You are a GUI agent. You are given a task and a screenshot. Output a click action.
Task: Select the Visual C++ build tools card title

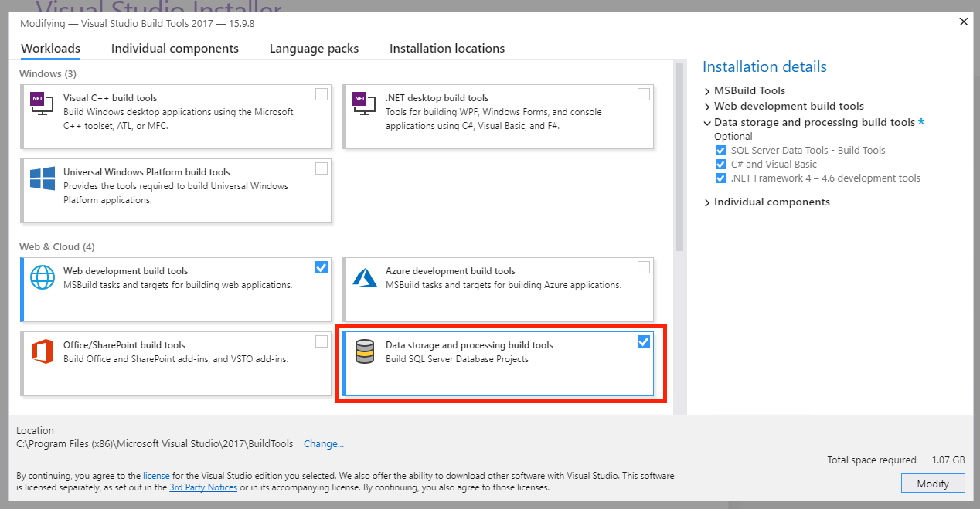[110, 98]
